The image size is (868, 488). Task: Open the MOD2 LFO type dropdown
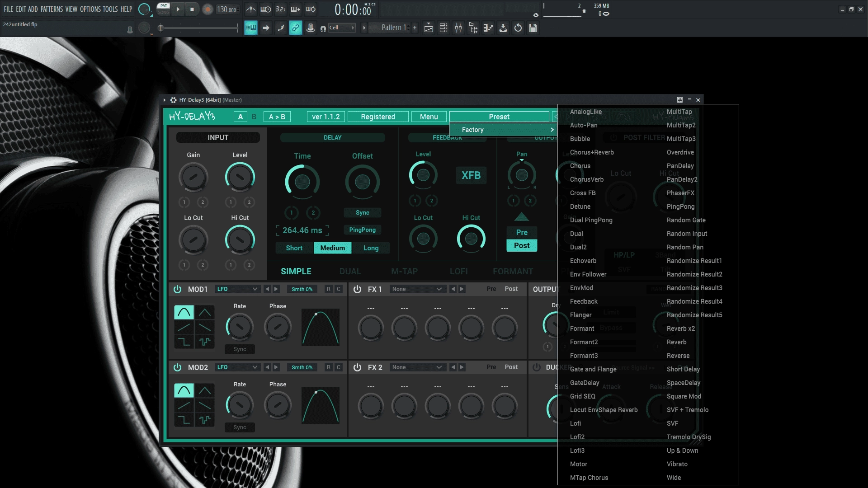coord(237,367)
